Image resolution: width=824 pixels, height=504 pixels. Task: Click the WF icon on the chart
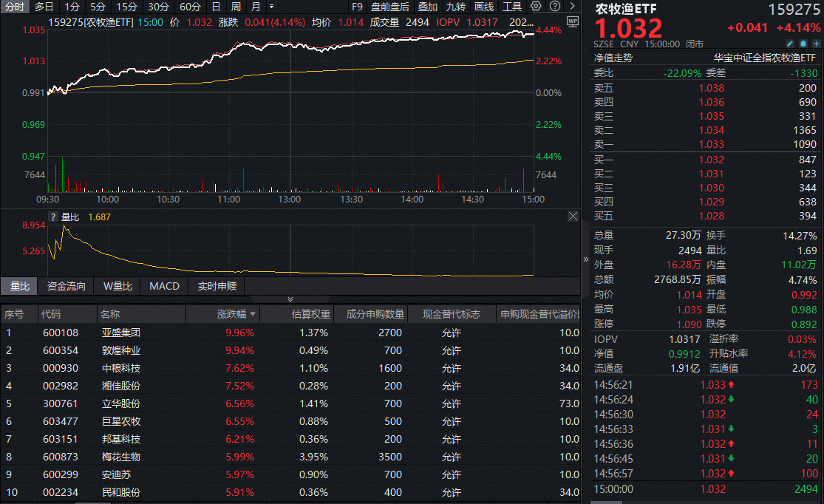[573, 22]
